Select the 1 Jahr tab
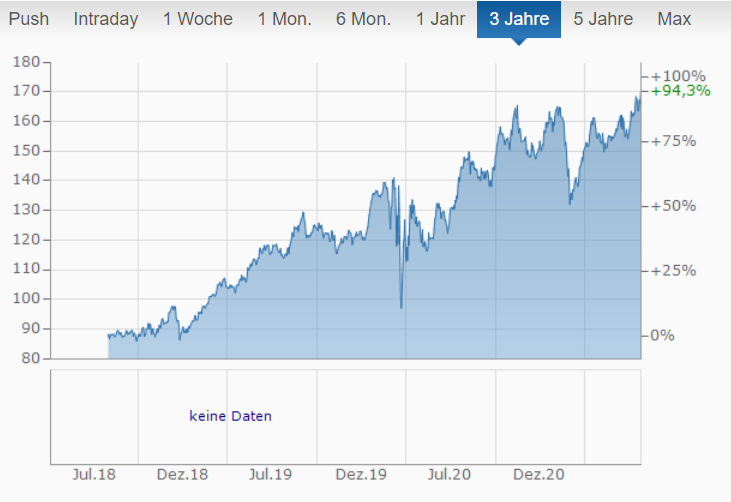Viewport: 731px width, 502px height. click(x=441, y=19)
